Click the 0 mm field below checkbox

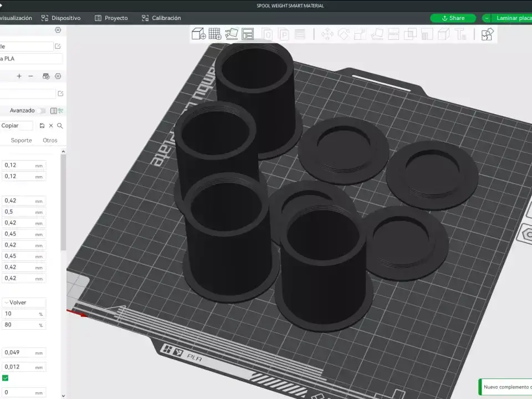click(24, 392)
